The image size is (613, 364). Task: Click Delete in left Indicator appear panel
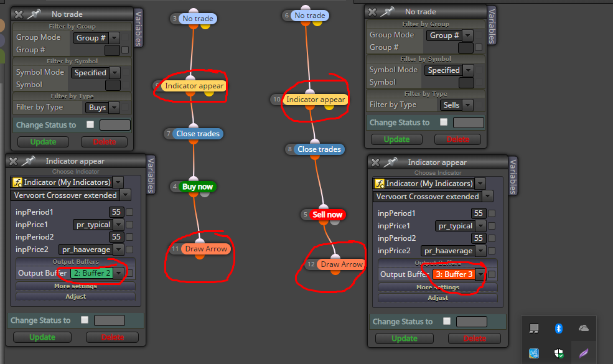pos(112,337)
